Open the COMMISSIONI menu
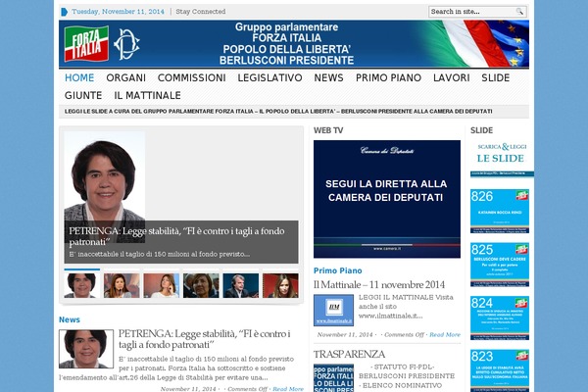Image resolution: width=588 pixels, height=392 pixels. click(x=192, y=77)
